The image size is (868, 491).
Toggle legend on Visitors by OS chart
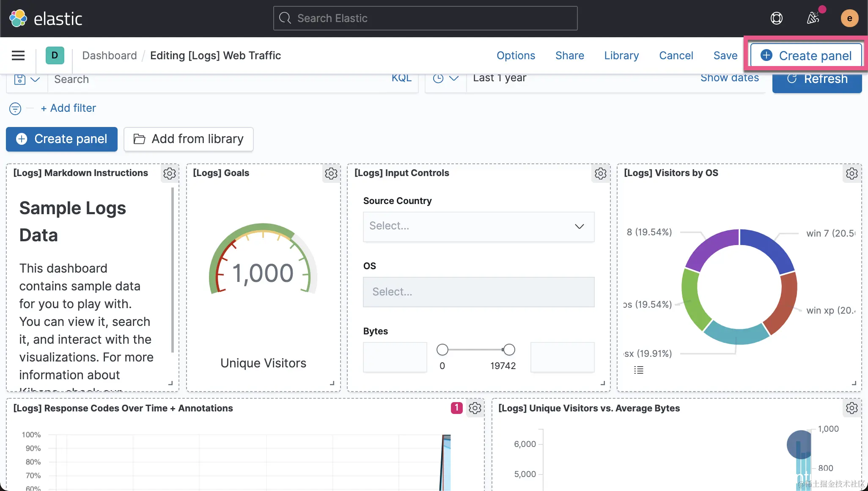[x=638, y=370]
